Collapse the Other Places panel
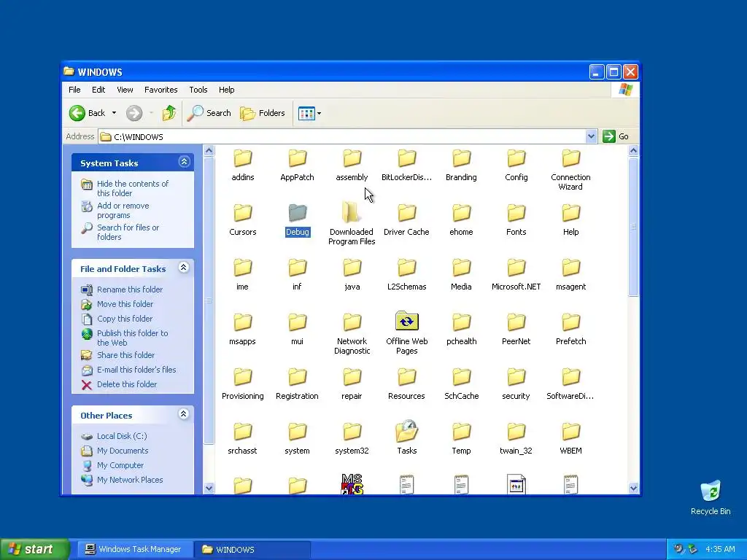747x560 pixels. click(x=183, y=414)
